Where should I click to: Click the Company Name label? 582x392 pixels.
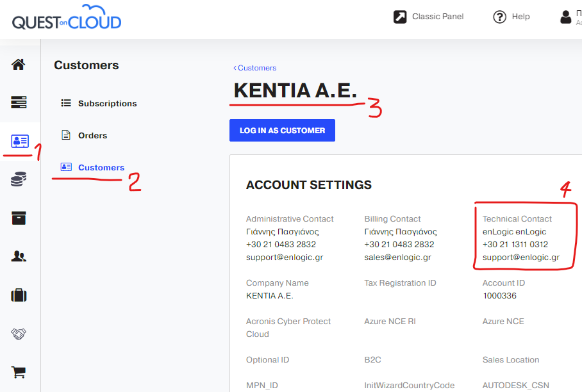[278, 283]
